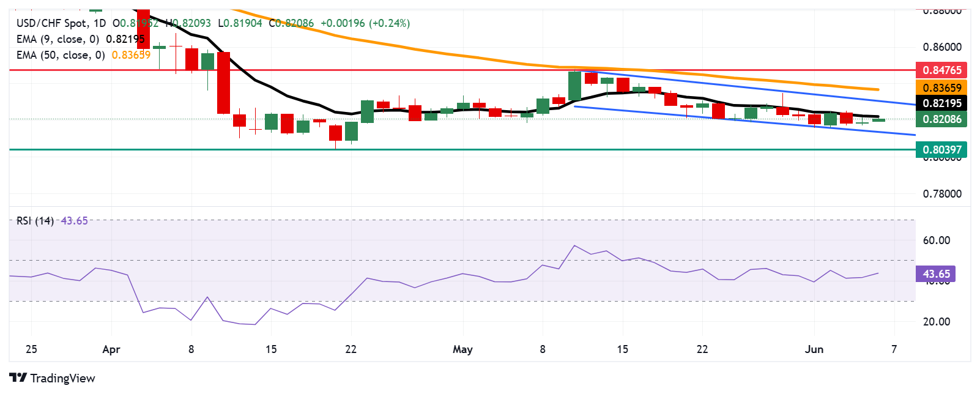Screen dimensions: 980x394
Task: Click the May date on time axis
Action: 462,349
